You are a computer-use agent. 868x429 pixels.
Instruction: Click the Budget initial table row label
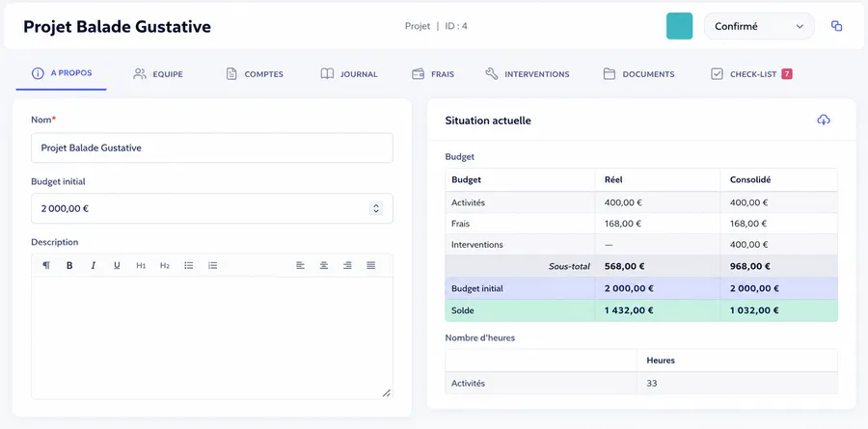click(477, 288)
